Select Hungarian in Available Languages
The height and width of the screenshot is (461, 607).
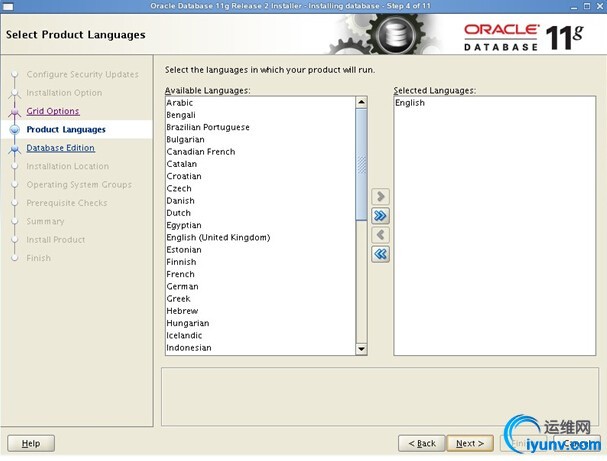(260, 323)
